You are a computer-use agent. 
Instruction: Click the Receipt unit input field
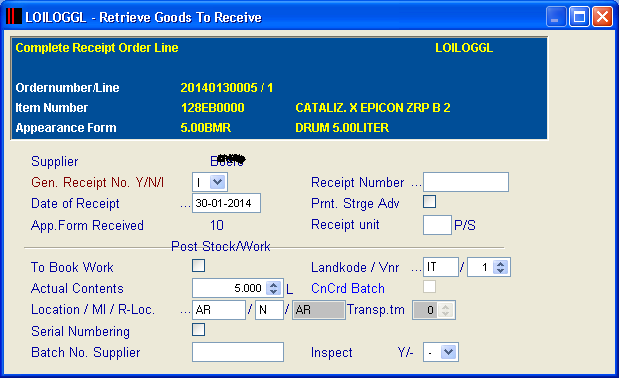click(x=437, y=225)
